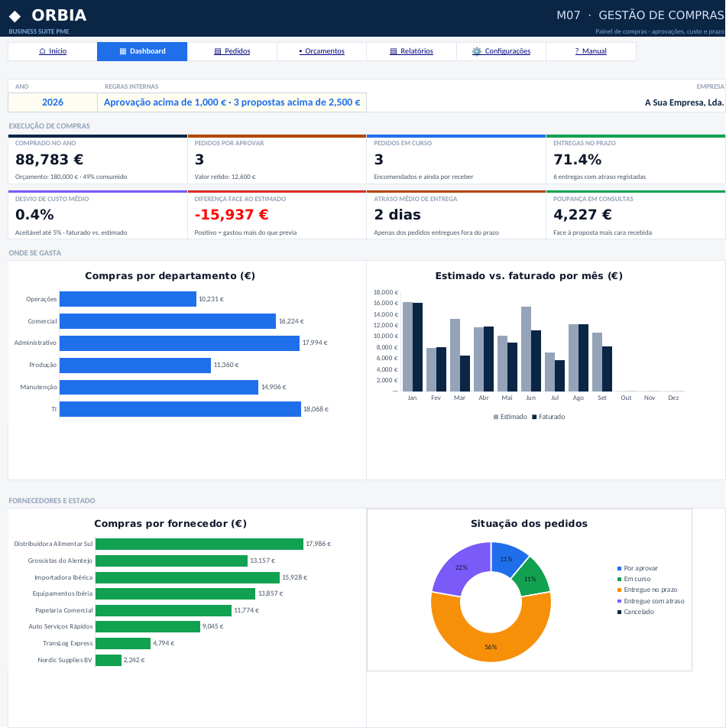Click the Grossistas do Alentejo supplier bar
The image size is (726, 728).
172,561
